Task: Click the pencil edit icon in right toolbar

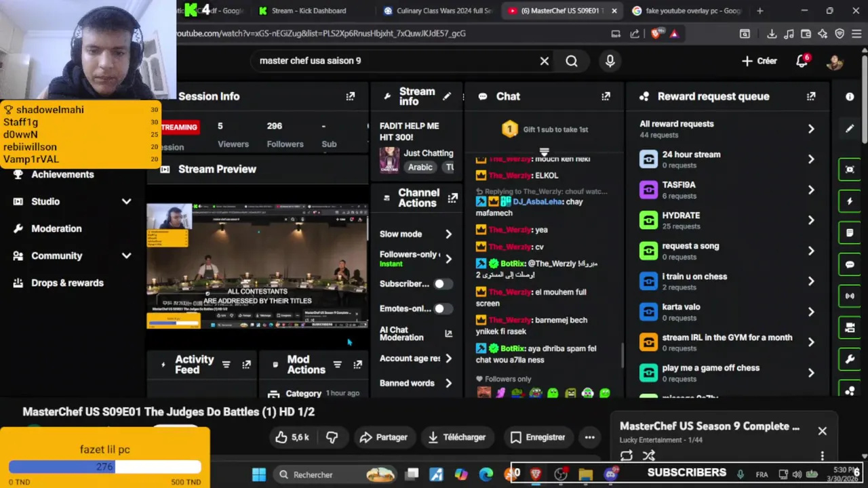Action: point(850,128)
